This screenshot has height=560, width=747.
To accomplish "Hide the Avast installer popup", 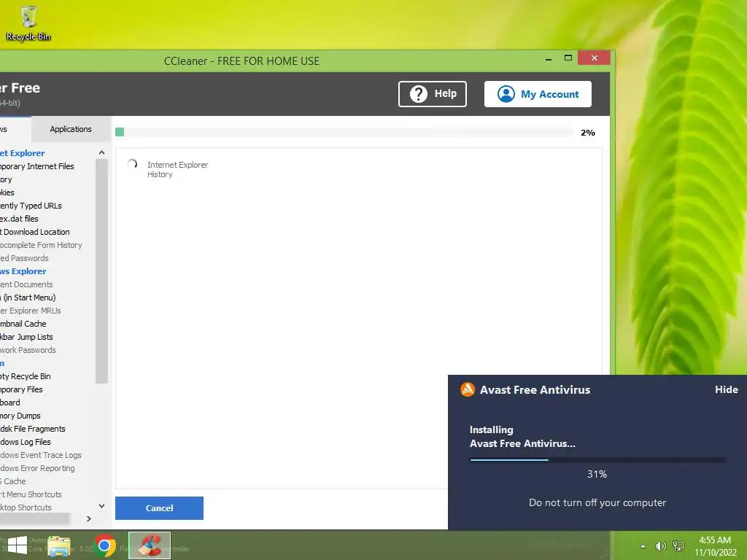I will coord(726,389).
